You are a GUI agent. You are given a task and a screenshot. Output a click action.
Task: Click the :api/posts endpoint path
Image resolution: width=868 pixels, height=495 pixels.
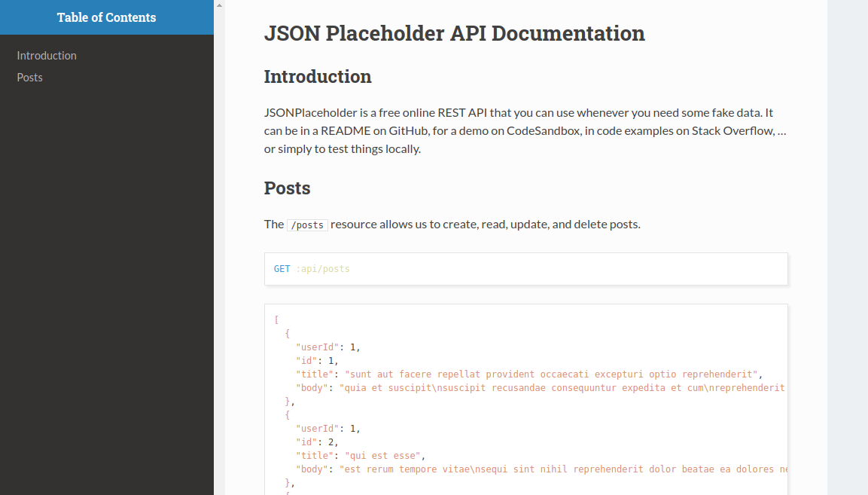[323, 269]
